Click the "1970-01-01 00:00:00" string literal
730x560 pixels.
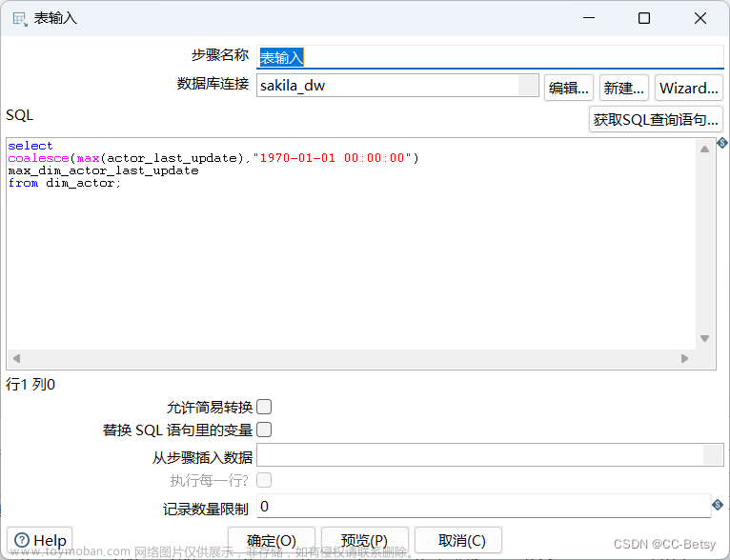(x=332, y=158)
